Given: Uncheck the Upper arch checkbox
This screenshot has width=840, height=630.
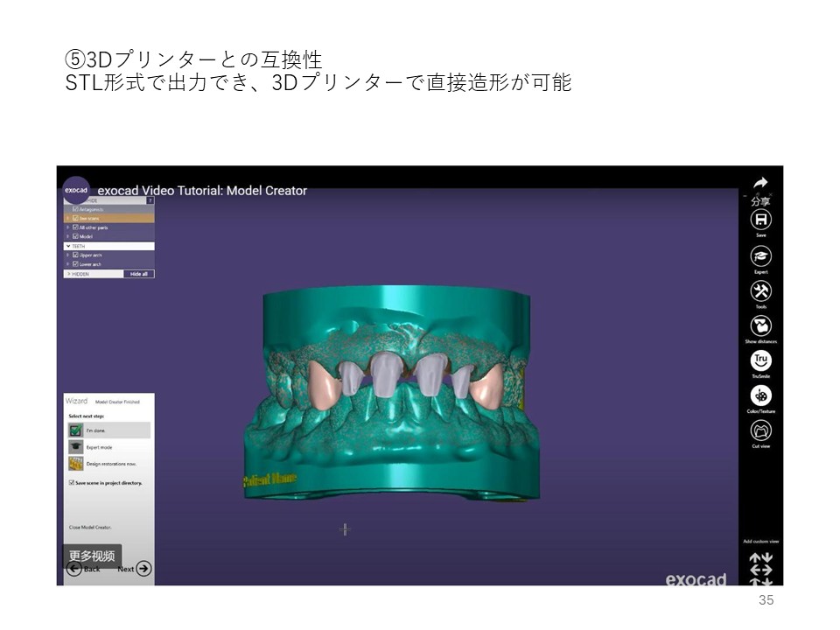Looking at the screenshot, I should 75,255.
